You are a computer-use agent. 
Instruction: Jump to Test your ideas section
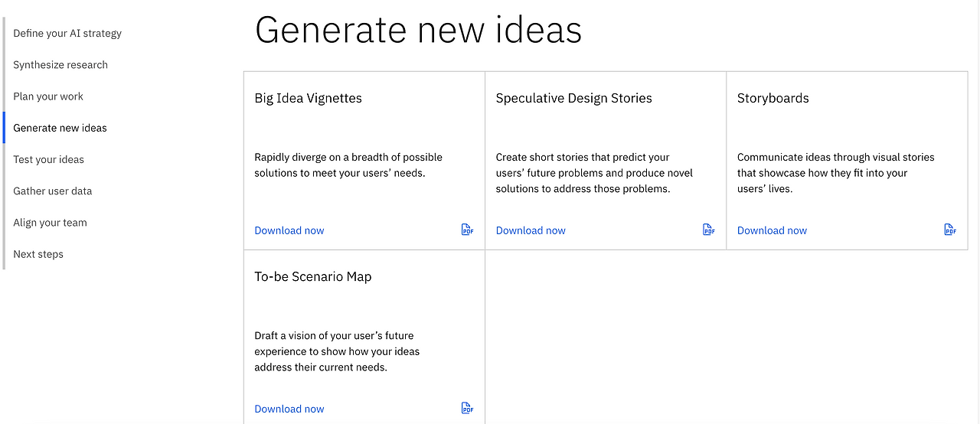(48, 159)
